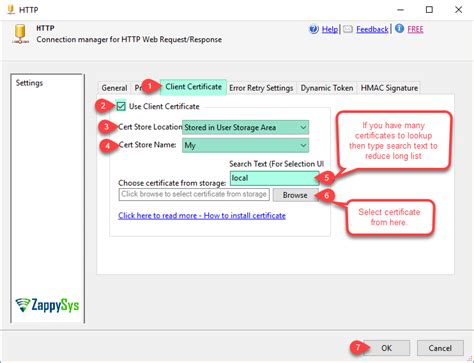Click the Search Text field containing local

coord(274,178)
